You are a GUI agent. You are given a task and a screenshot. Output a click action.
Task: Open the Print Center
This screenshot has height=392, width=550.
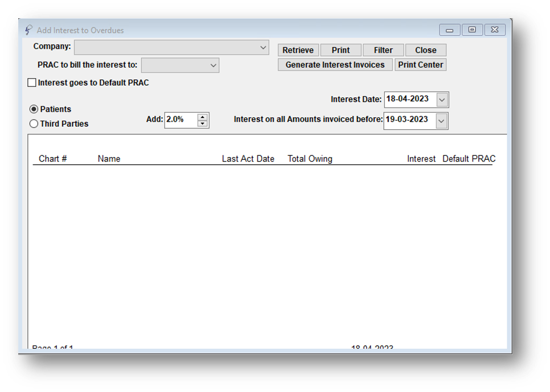(x=420, y=65)
